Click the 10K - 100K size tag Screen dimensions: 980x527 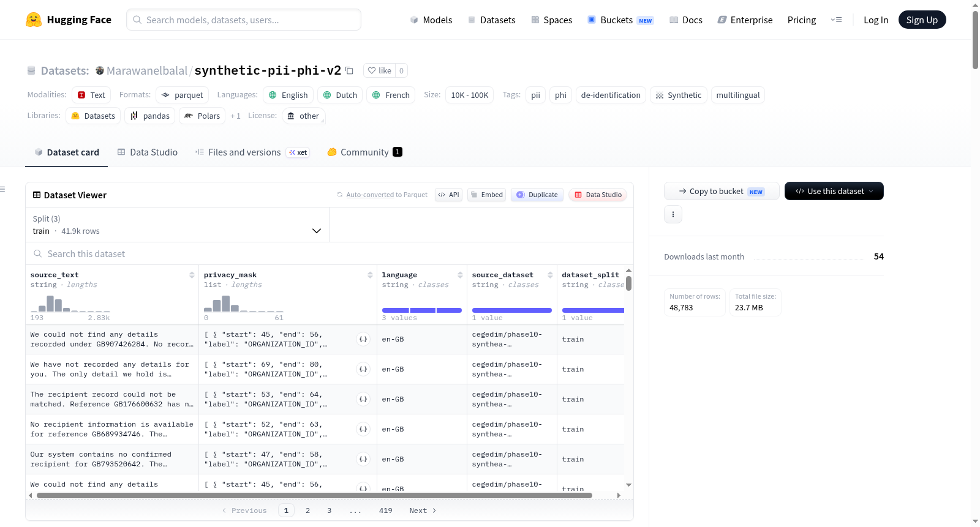click(x=470, y=95)
